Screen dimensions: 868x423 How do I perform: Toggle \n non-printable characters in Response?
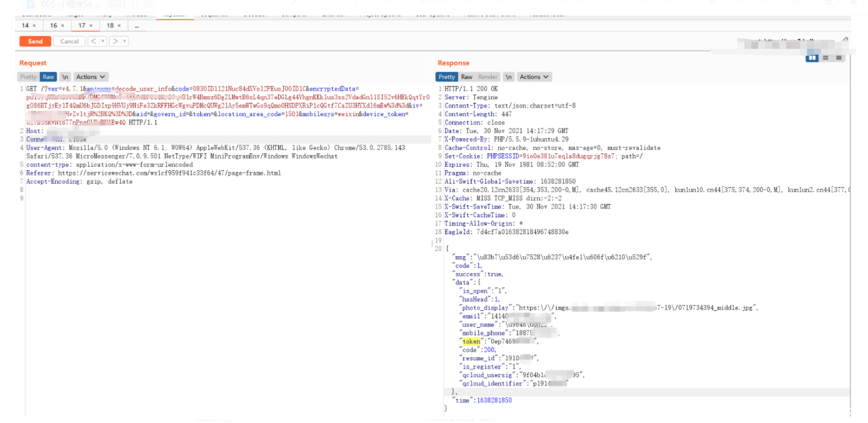point(509,77)
